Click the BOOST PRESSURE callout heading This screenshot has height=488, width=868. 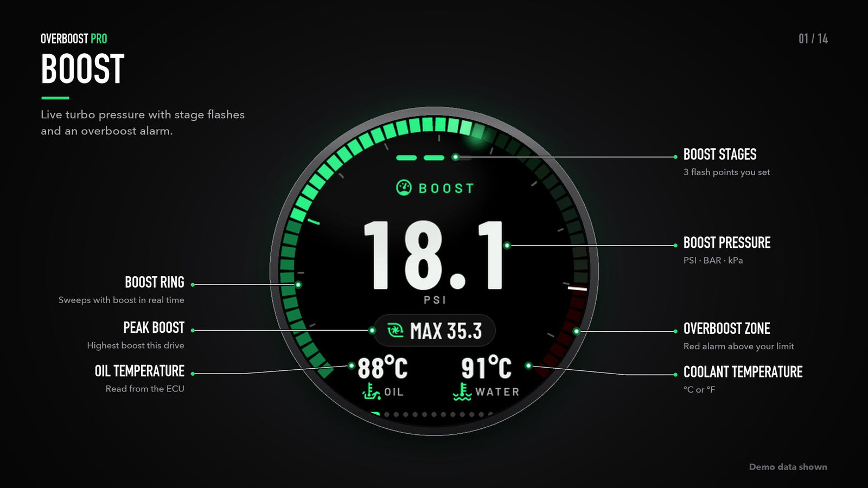click(x=727, y=243)
